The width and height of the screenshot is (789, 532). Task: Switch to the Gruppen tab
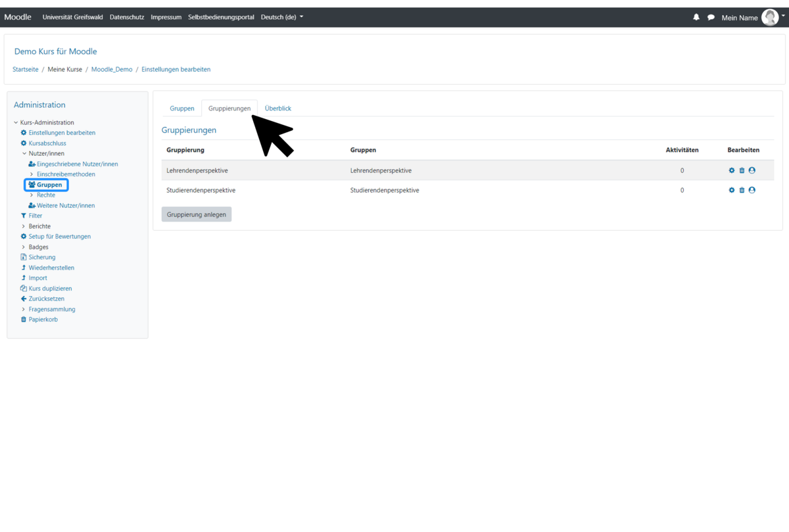tap(182, 109)
